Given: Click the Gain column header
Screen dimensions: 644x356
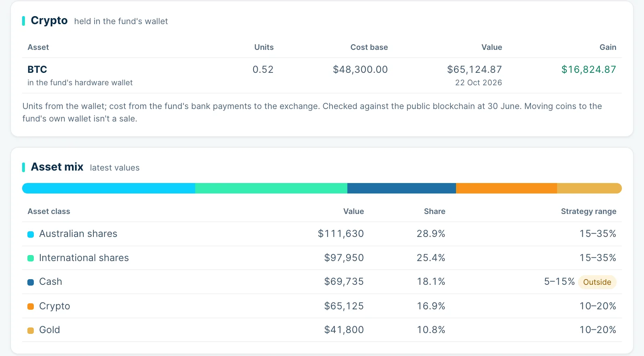Looking at the screenshot, I should (608, 47).
